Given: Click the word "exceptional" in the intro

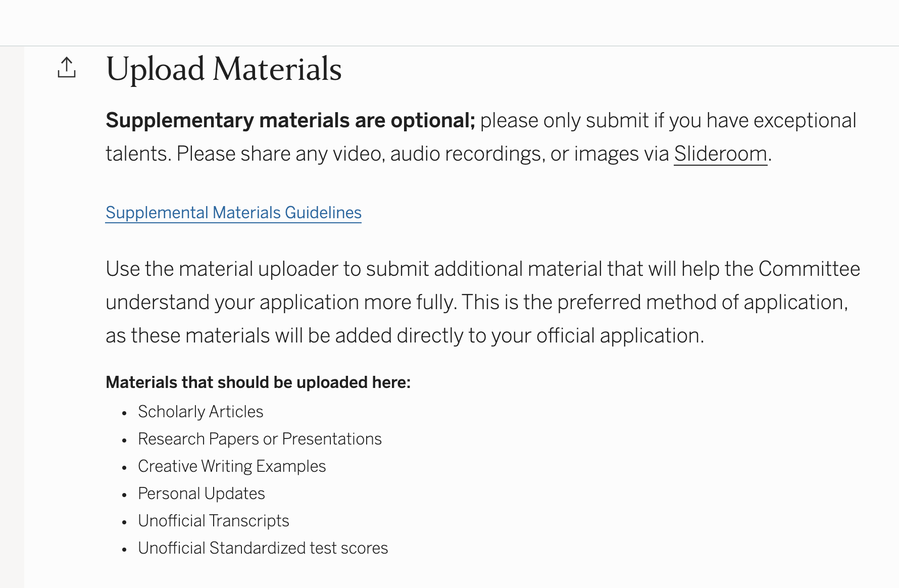Looking at the screenshot, I should pos(805,121).
